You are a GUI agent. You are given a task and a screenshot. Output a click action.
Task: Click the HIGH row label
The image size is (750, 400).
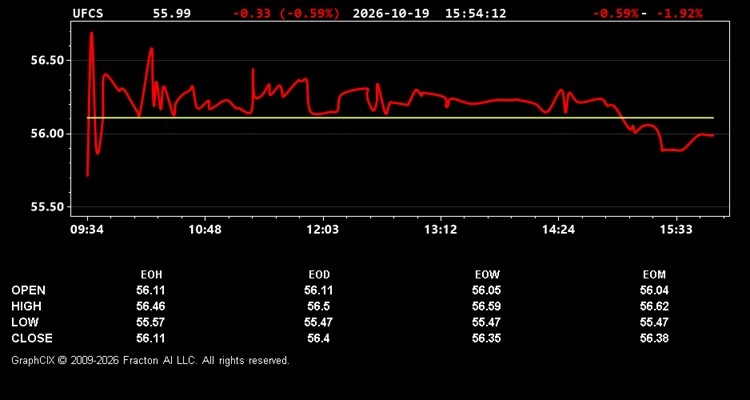pos(26,306)
